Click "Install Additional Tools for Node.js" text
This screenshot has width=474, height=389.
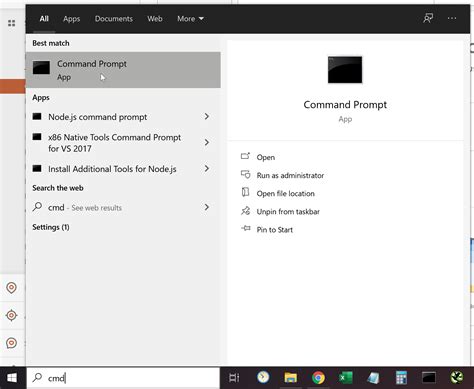(112, 169)
